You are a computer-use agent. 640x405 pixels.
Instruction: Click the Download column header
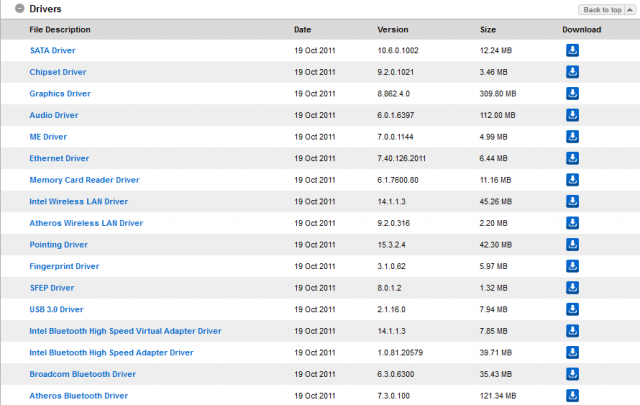click(581, 29)
